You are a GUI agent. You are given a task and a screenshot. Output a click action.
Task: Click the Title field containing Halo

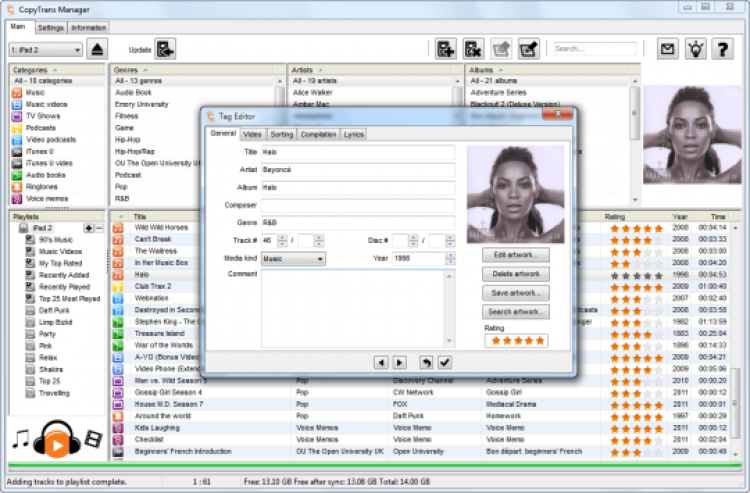[x=358, y=152]
